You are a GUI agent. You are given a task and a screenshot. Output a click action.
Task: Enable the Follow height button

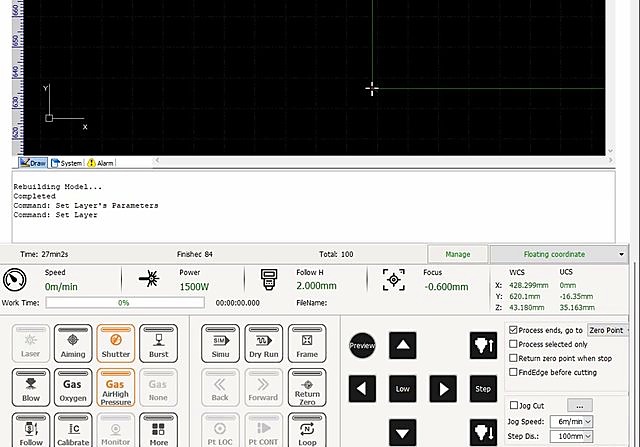pos(31,430)
